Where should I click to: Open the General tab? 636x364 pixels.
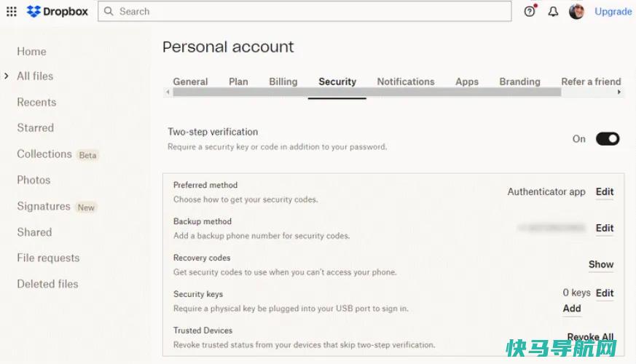190,82
